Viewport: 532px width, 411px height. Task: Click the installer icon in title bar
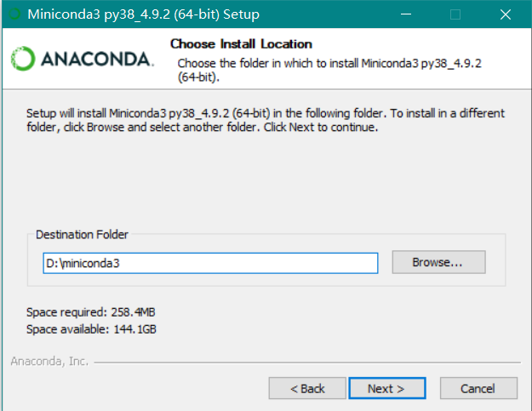[x=14, y=14]
